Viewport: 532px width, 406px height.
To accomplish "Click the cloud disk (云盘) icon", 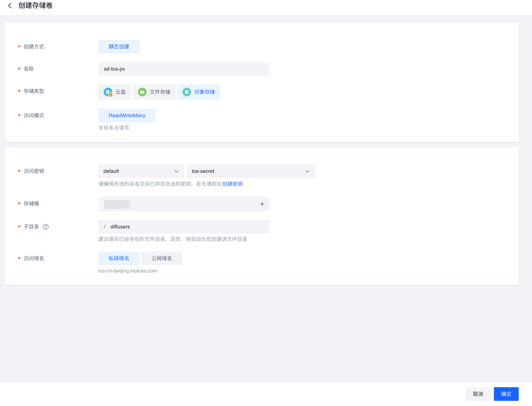I will 108,92.
